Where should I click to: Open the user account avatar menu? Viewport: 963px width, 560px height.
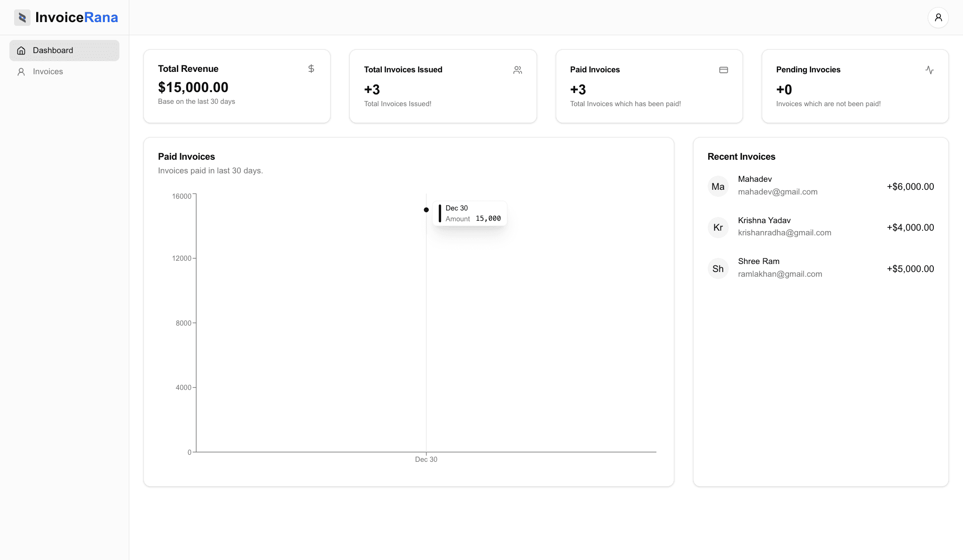point(939,17)
